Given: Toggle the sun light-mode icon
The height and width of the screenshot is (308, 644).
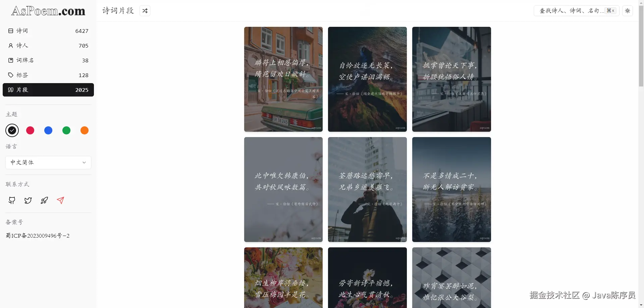Looking at the screenshot, I should pyautogui.click(x=628, y=11).
